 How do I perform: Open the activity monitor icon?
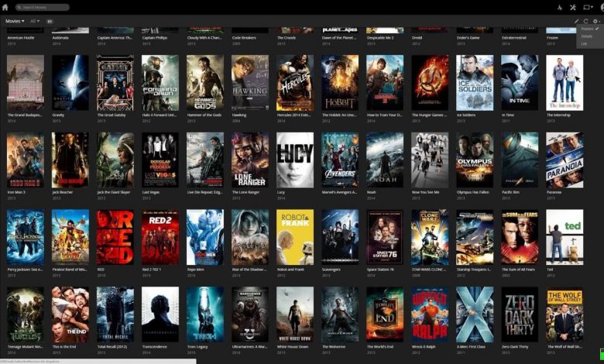[x=560, y=7]
